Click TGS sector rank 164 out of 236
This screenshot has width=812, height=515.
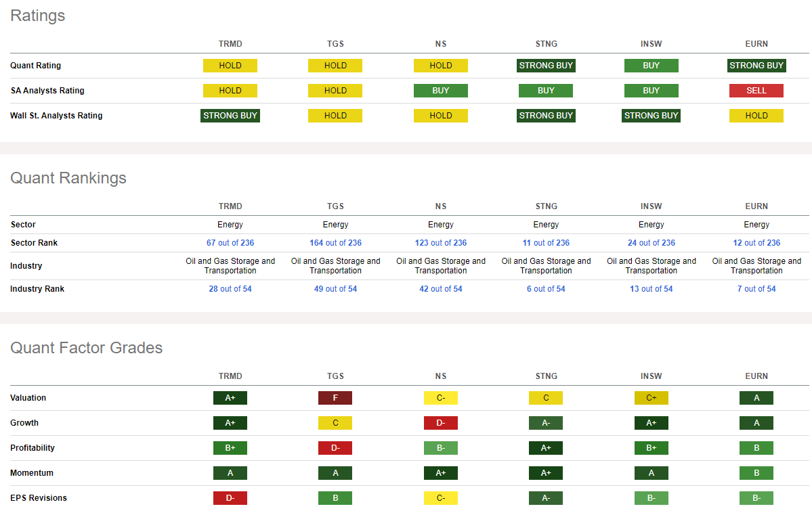coord(335,243)
